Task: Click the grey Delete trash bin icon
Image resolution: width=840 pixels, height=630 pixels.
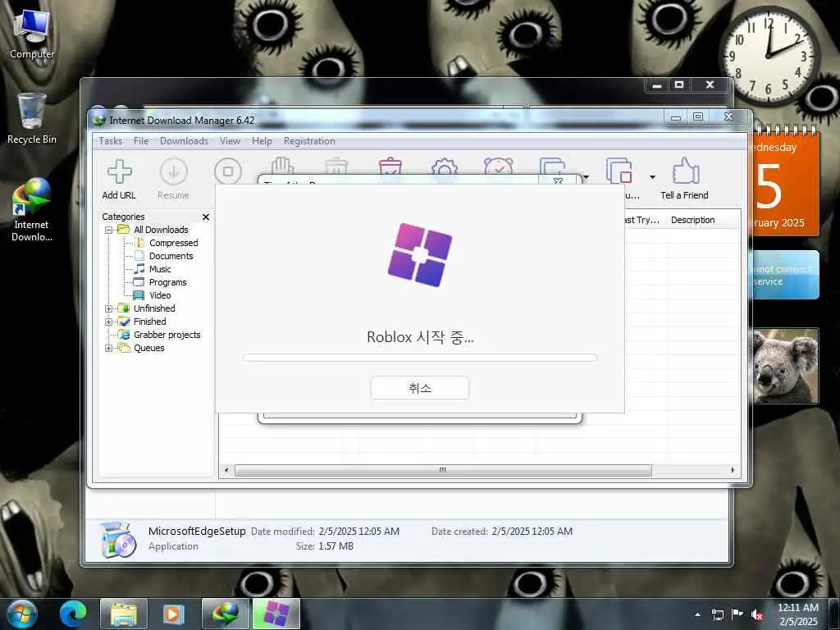Action: pos(336,166)
